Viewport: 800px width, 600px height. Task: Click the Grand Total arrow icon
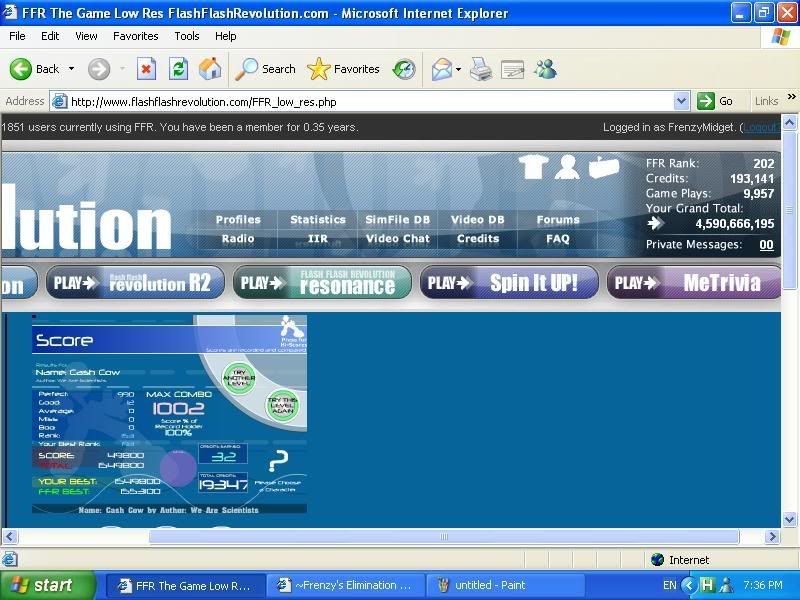pyautogui.click(x=655, y=223)
